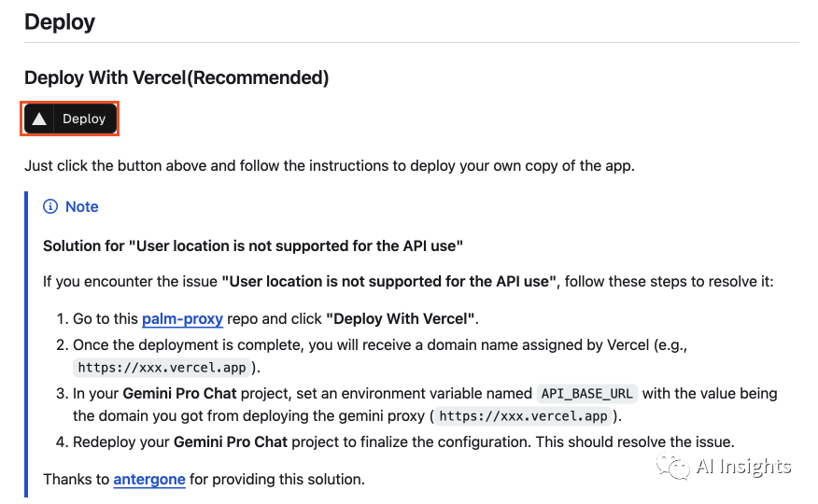This screenshot has width=818, height=504.
Task: Click the blue vertical Note border bar
Action: 27,343
